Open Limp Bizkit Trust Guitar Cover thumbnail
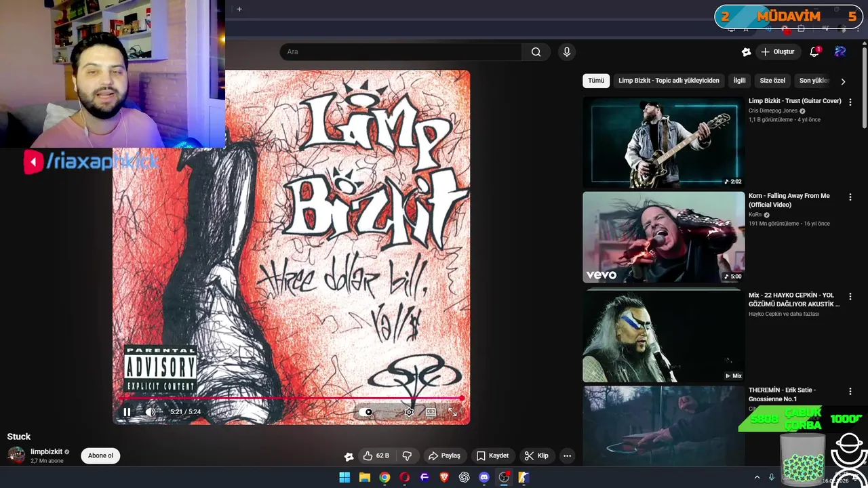The width and height of the screenshot is (868, 488). 664,142
